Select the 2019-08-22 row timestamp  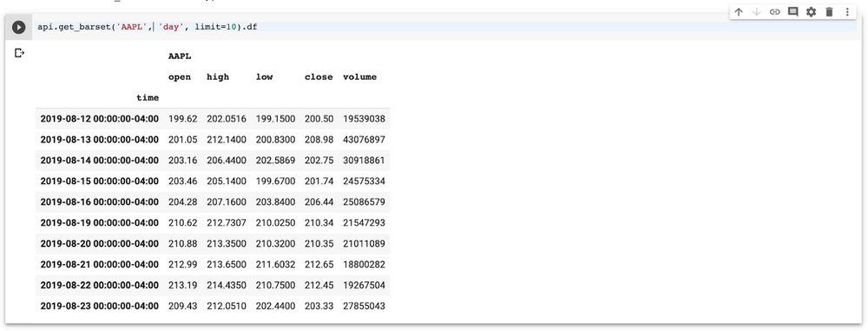(100, 285)
